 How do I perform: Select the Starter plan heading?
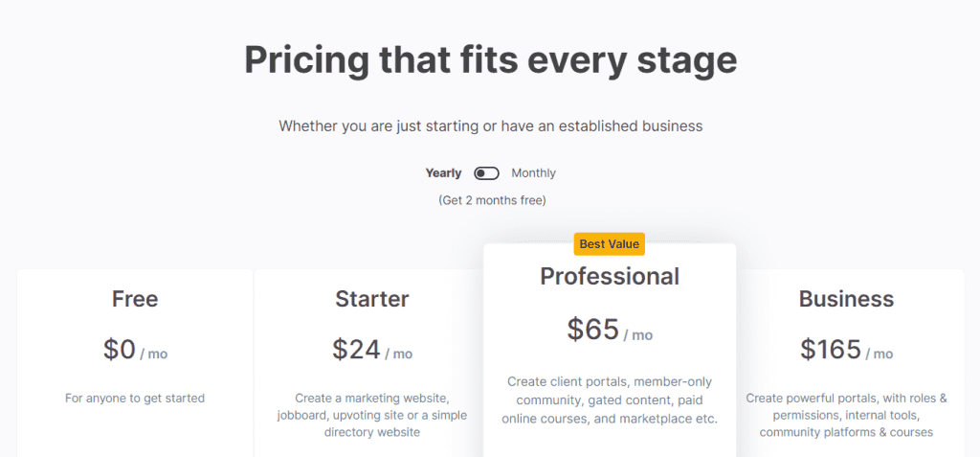(x=372, y=299)
